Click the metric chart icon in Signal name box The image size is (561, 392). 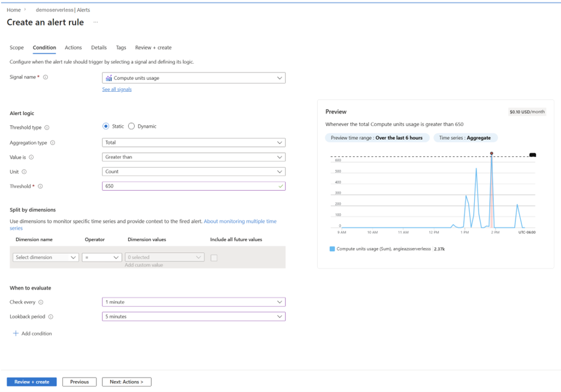108,78
